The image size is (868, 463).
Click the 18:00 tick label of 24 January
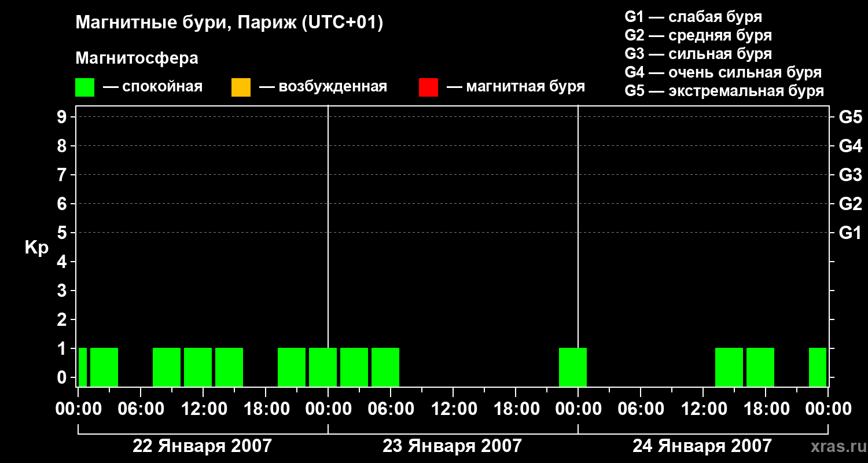pos(766,409)
